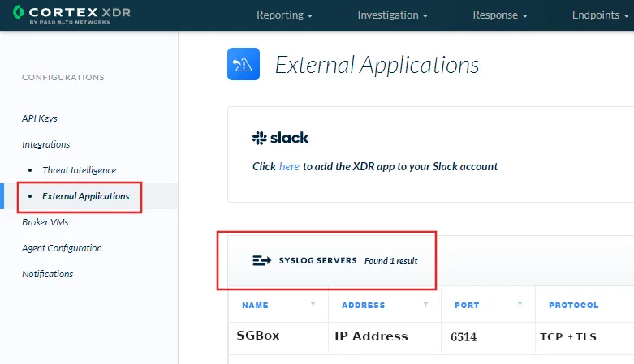The width and height of the screenshot is (634, 364).
Task: Filter the Name column
Action: [x=313, y=304]
